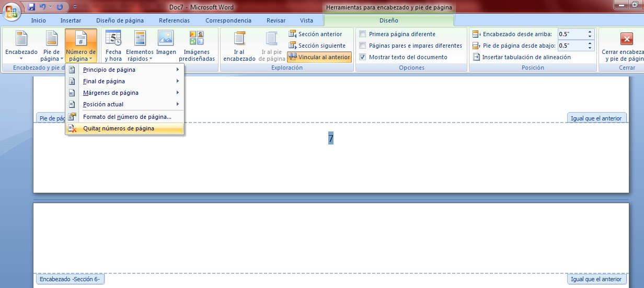Viewport: 644px width, 288px height.
Task: Insert Fecha y hora
Action: click(113, 46)
